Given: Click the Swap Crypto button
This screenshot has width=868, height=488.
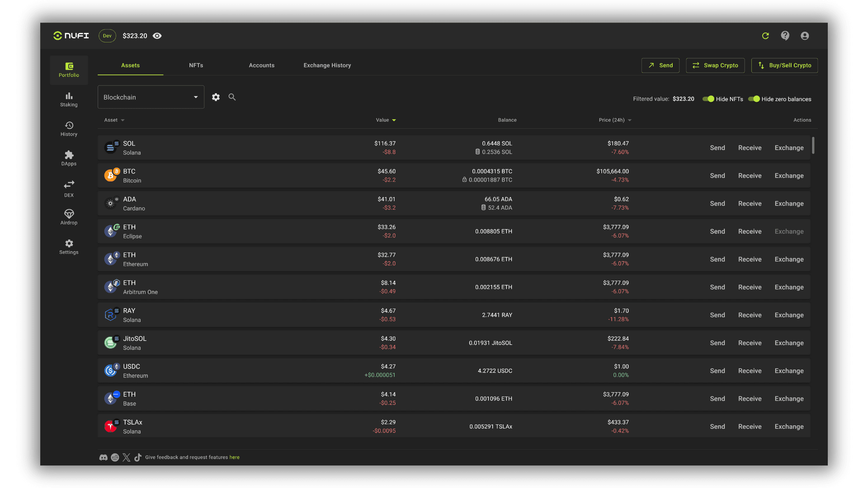Looking at the screenshot, I should click(x=715, y=66).
